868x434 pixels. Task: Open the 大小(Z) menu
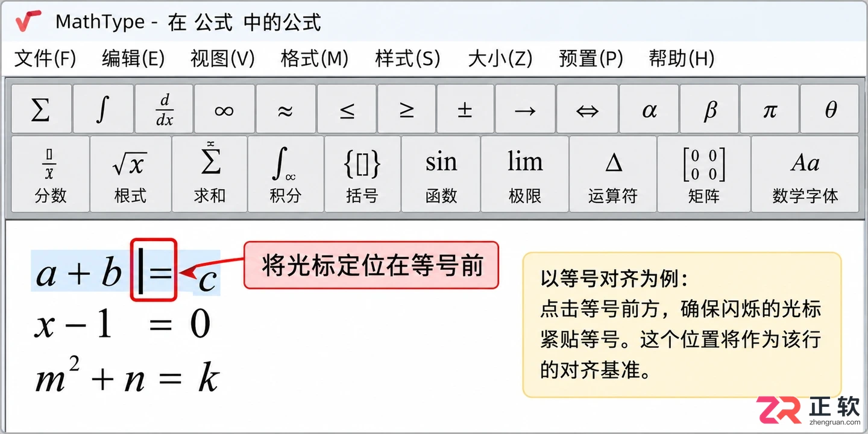coord(500,58)
